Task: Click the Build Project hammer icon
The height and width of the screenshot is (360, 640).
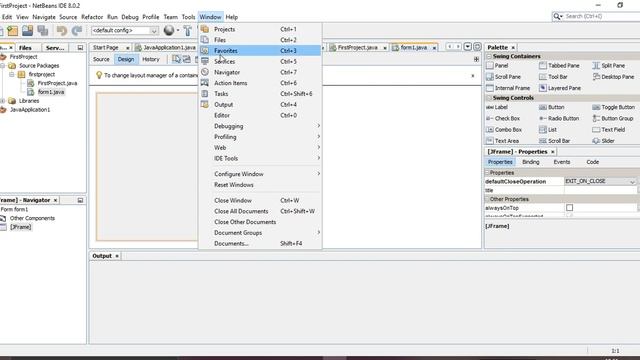Action: pyautogui.click(x=187, y=31)
